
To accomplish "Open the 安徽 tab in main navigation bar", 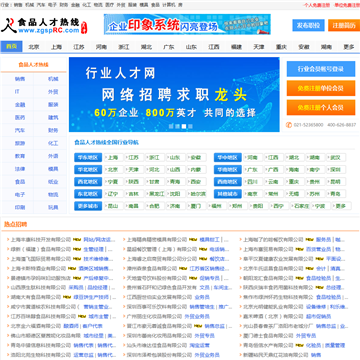I will (304, 47).
